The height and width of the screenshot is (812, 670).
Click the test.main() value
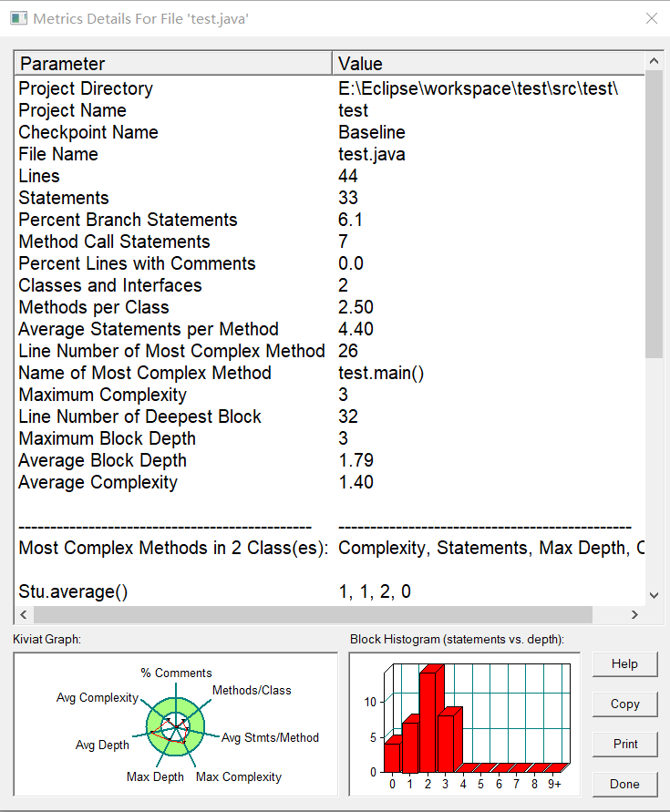pos(381,373)
